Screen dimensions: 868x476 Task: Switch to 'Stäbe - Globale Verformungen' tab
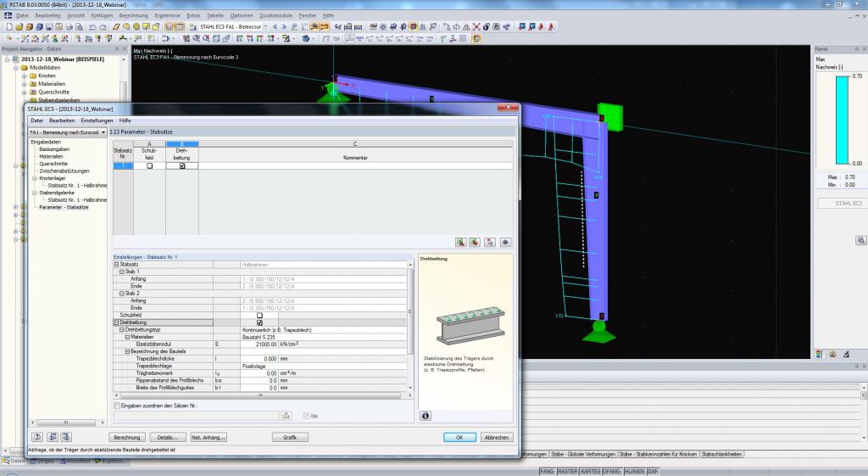tap(583, 455)
